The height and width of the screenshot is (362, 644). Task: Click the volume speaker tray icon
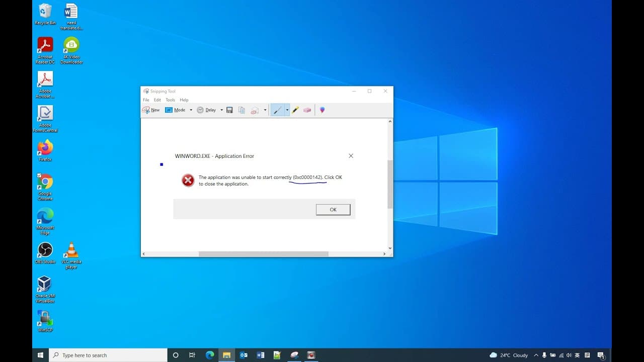(x=569, y=355)
